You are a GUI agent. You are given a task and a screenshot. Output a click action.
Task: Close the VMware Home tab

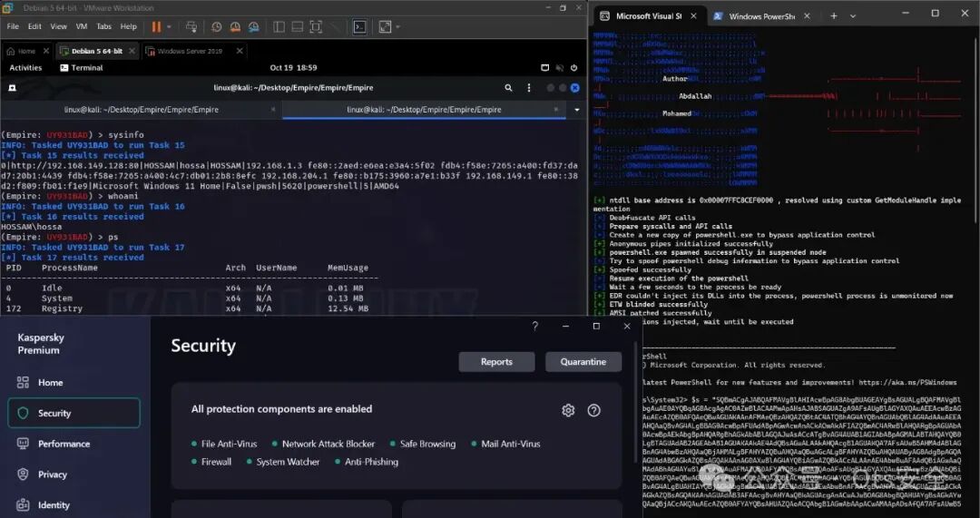[x=48, y=51]
